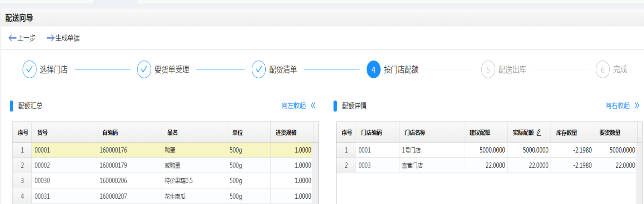Select the 选择门店 step checkmark circle
644x204 pixels.
29,69
